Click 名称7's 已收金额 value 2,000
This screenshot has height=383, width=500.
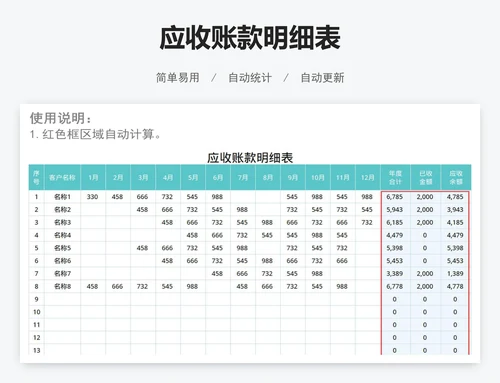pos(425,274)
